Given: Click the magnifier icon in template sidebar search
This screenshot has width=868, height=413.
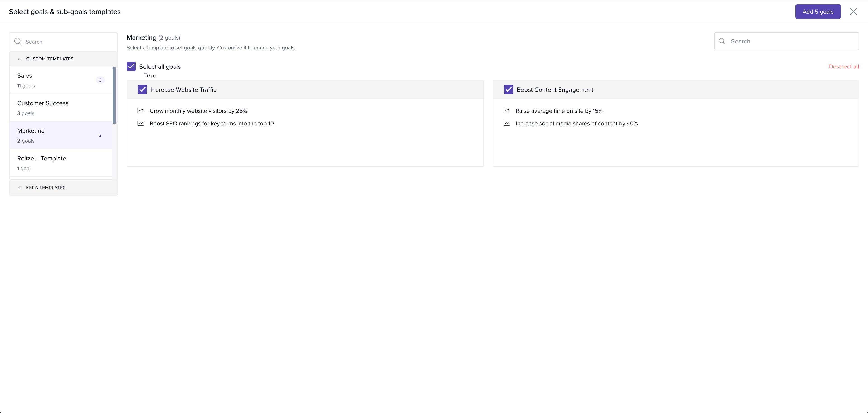Looking at the screenshot, I should pos(18,42).
